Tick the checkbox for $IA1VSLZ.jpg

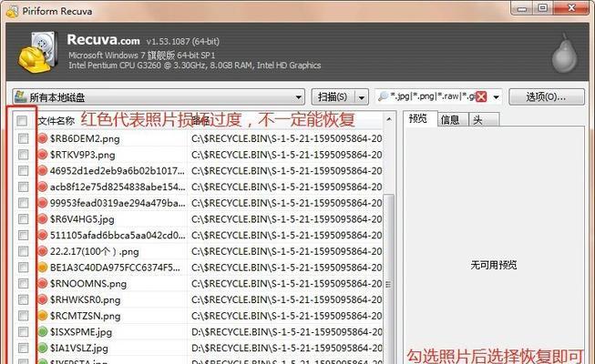[23, 348]
